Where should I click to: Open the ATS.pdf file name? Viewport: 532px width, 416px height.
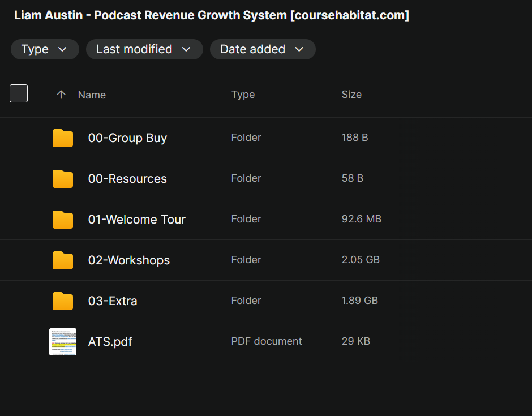(110, 342)
